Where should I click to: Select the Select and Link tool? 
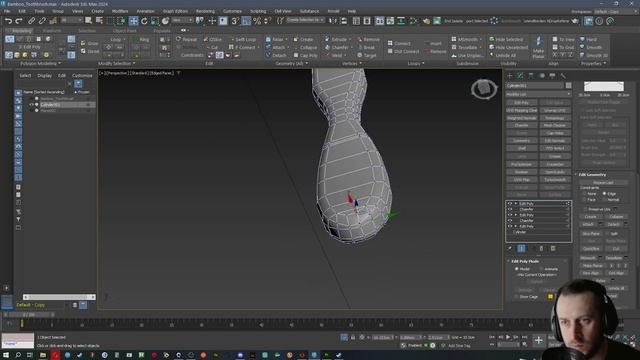[x=31, y=20]
